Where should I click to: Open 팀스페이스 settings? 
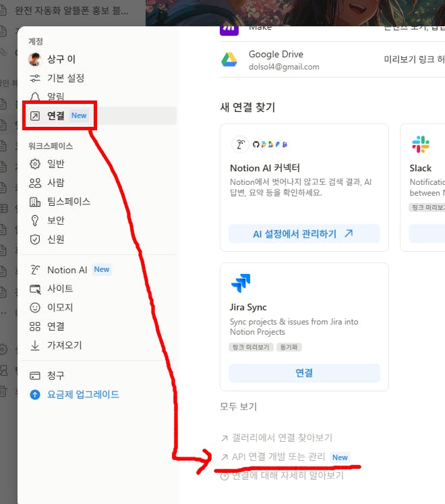pos(100,202)
